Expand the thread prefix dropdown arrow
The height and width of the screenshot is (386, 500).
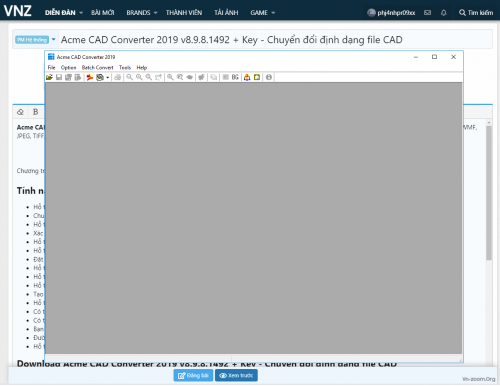coord(54,40)
